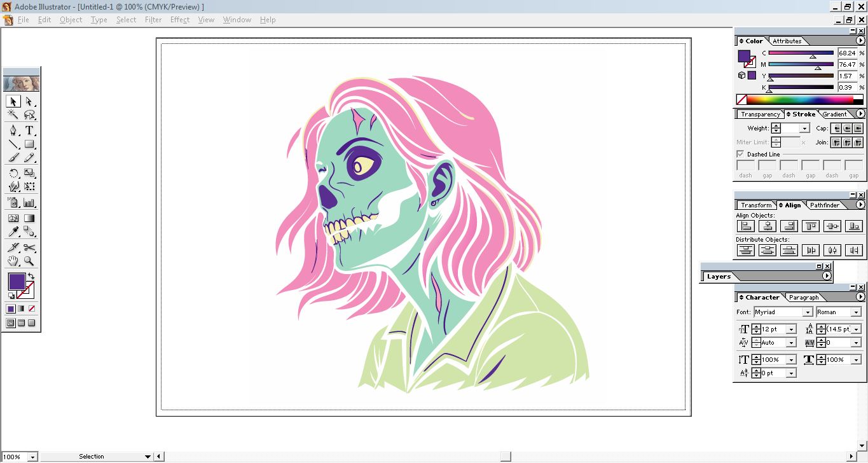Select the Lasso tool
Screen dimensions: 868x463
click(29, 115)
